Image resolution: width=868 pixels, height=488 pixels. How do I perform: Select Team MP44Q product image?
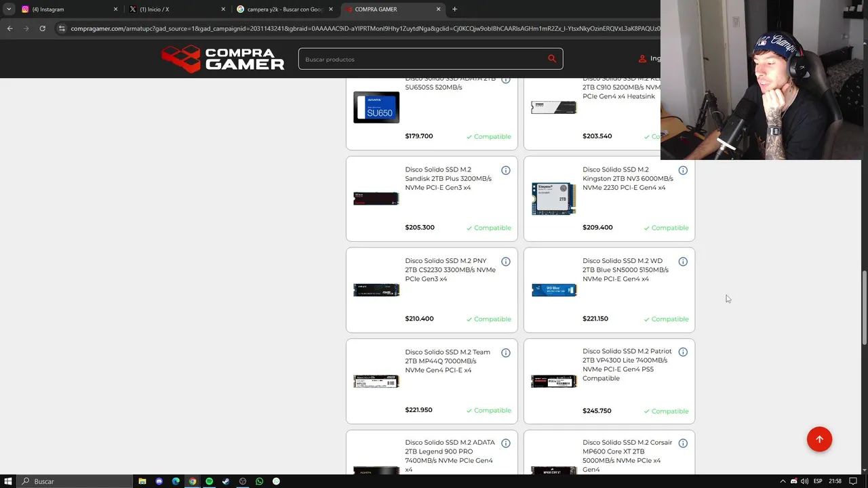(376, 382)
